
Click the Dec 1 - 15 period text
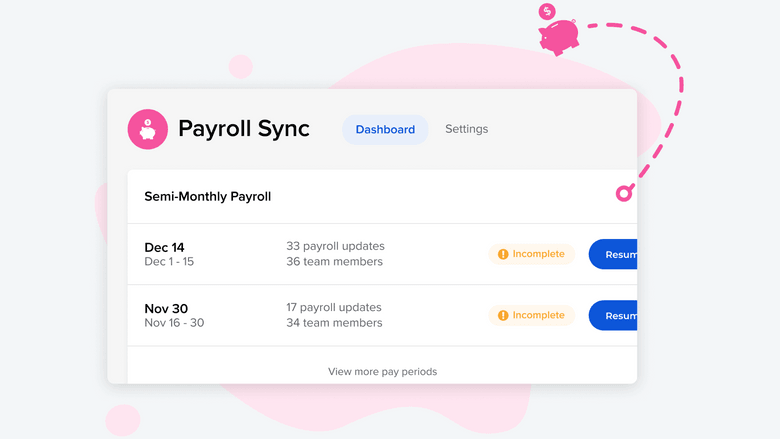(x=169, y=262)
